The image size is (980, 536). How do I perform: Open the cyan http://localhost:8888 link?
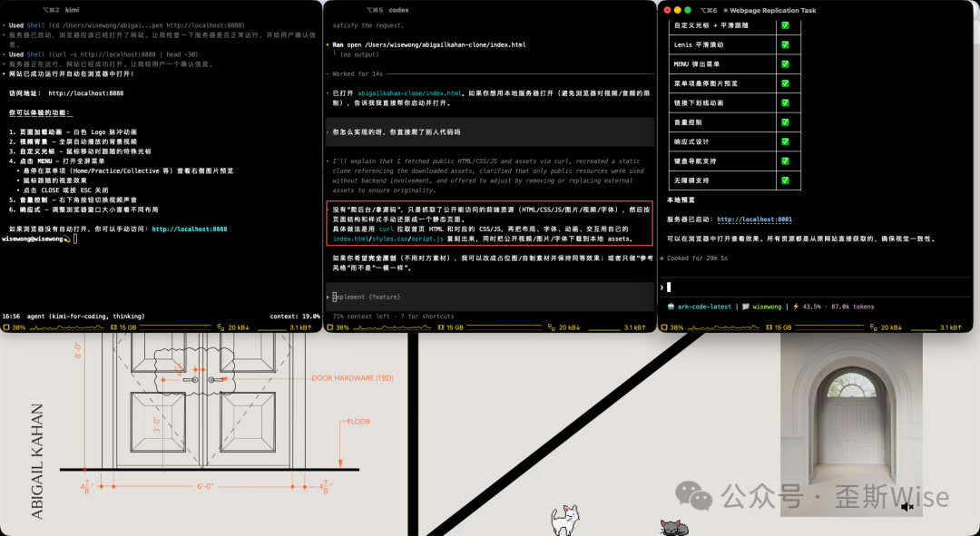(189, 229)
